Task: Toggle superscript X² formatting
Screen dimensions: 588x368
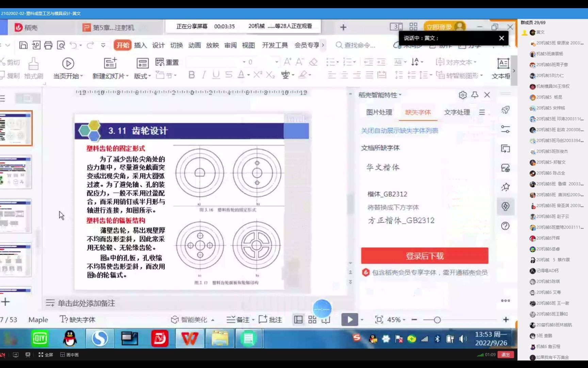Action: pyautogui.click(x=258, y=75)
